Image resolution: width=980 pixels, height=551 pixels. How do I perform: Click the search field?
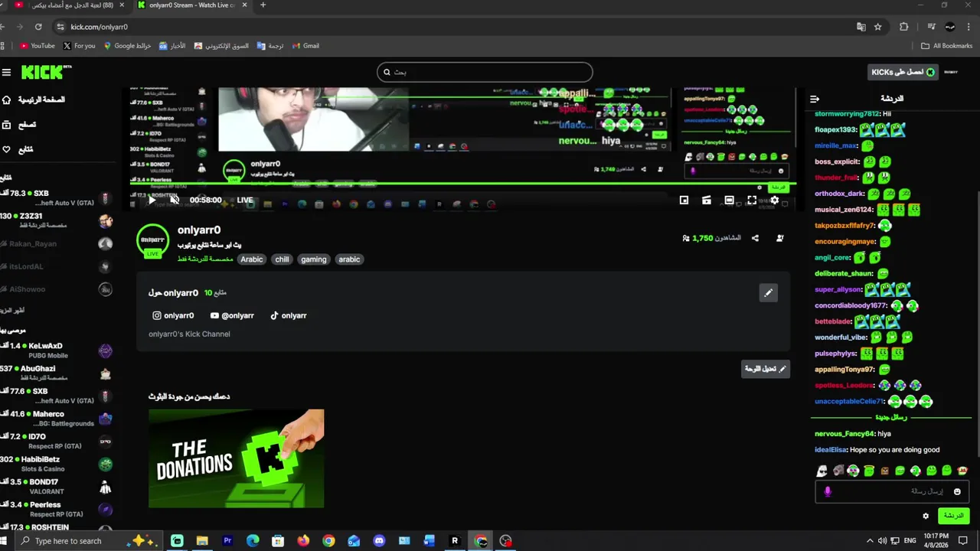485,72
